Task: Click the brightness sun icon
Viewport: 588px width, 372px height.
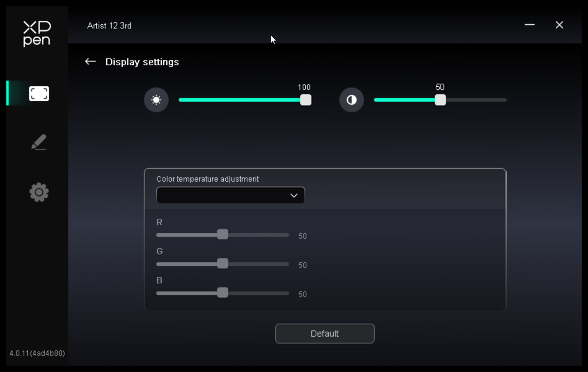Action: (156, 100)
